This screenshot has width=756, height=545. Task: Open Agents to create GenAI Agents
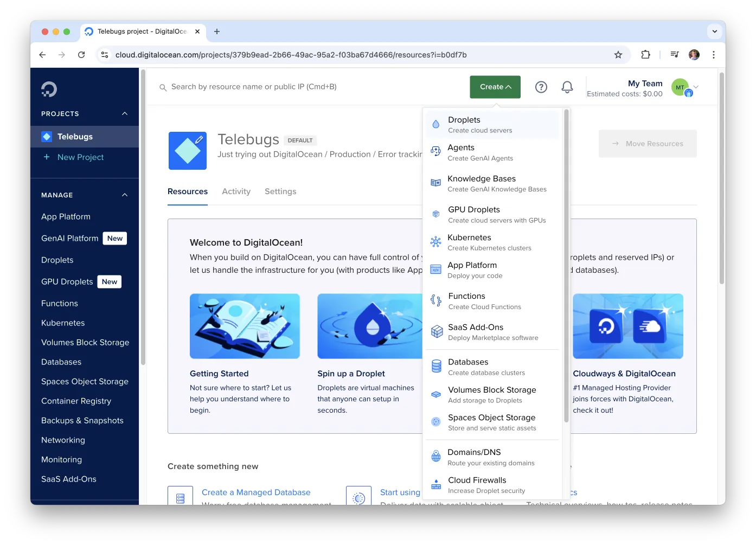click(479, 152)
